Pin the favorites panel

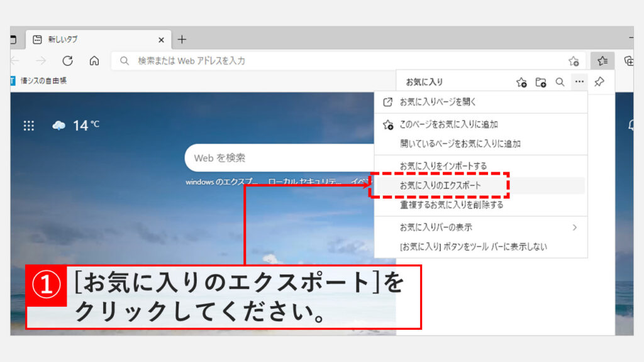[599, 82]
